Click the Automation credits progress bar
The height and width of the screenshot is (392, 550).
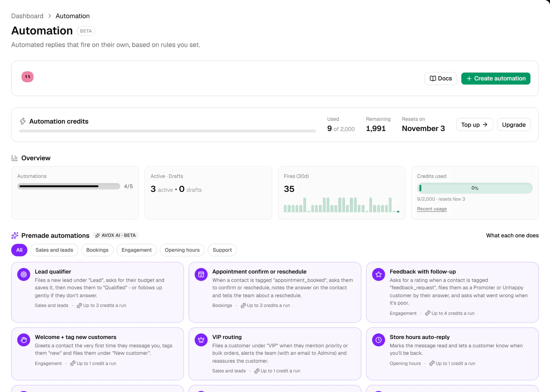(167, 131)
